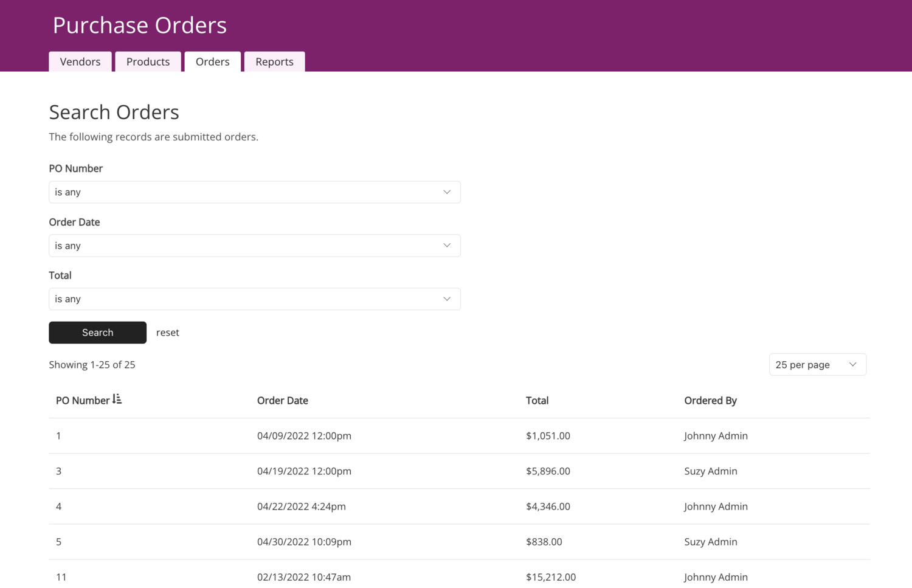Select the Orders tab
The height and width of the screenshot is (588, 912).
(212, 62)
